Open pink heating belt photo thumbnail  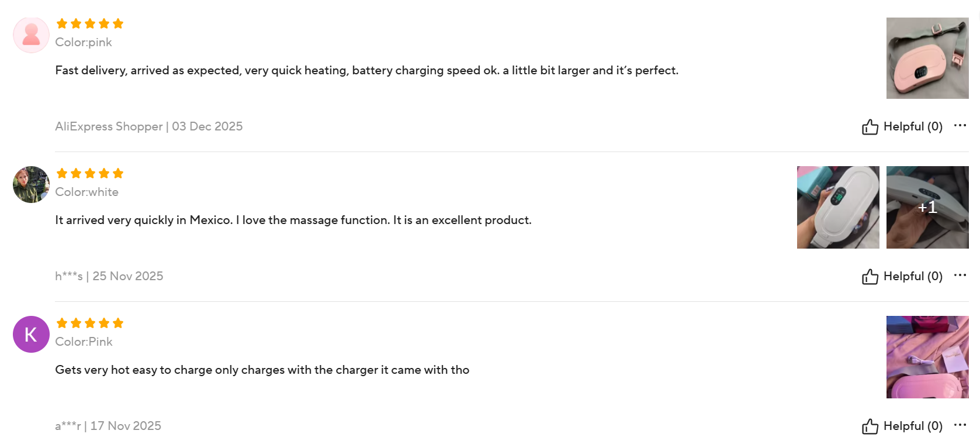click(927, 58)
